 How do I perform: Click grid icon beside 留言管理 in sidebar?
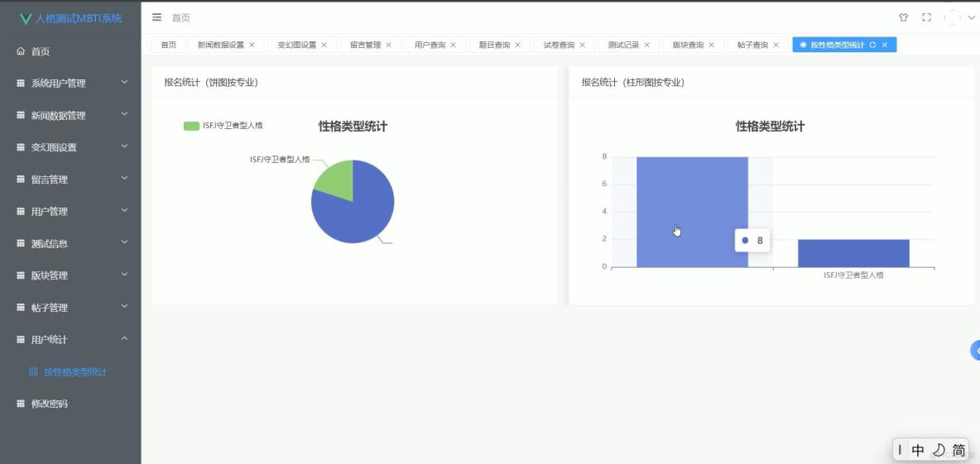21,179
